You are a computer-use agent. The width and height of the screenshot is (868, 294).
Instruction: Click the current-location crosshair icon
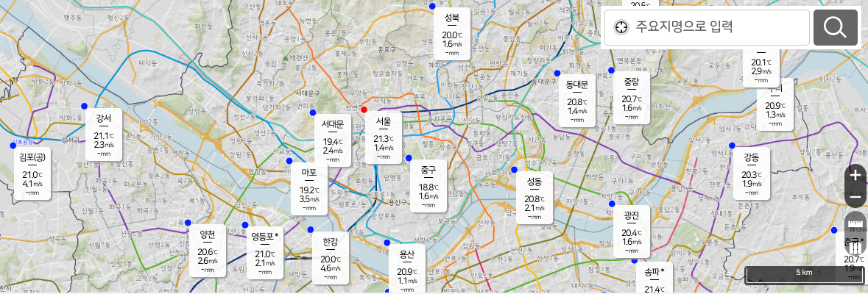click(x=621, y=26)
